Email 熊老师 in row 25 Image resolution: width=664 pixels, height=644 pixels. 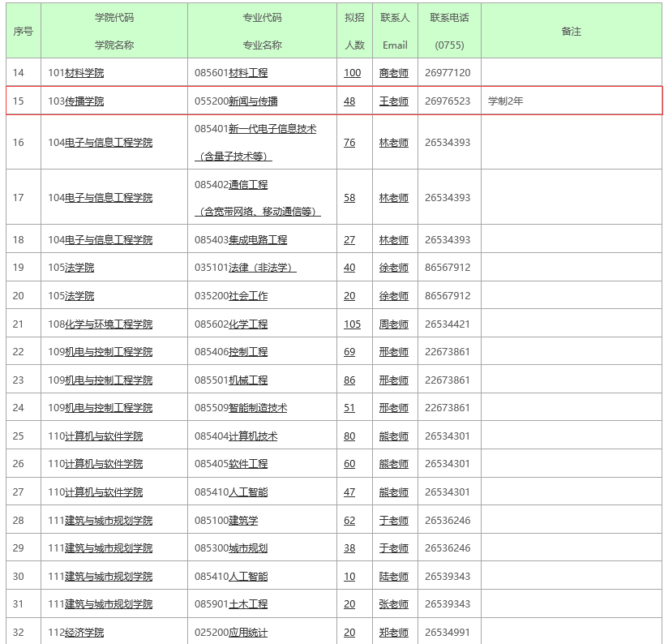(x=394, y=436)
